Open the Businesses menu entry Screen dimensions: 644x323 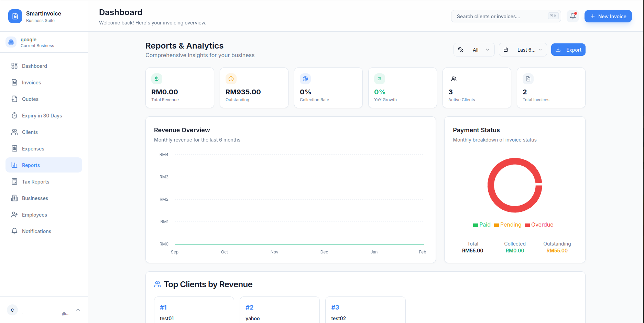(44, 198)
